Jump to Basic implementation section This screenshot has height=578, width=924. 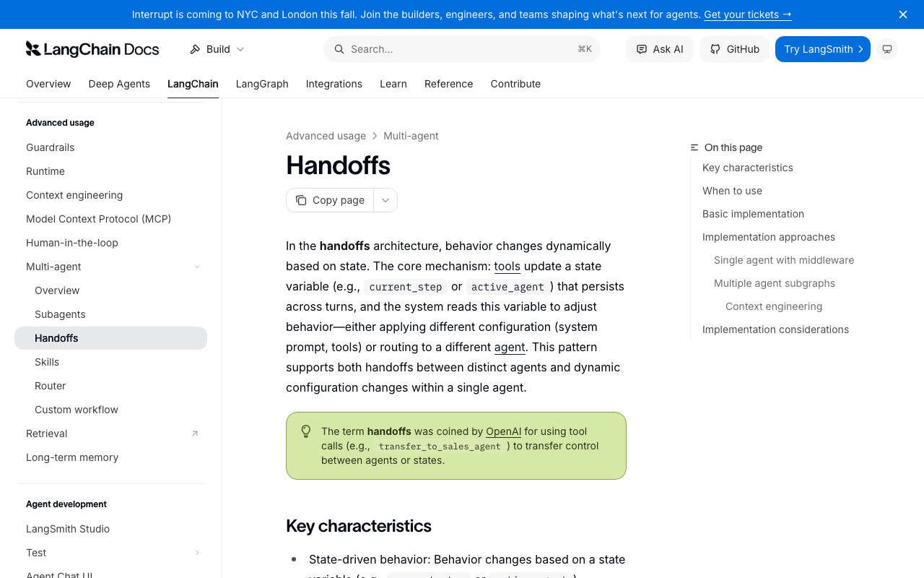[753, 214]
